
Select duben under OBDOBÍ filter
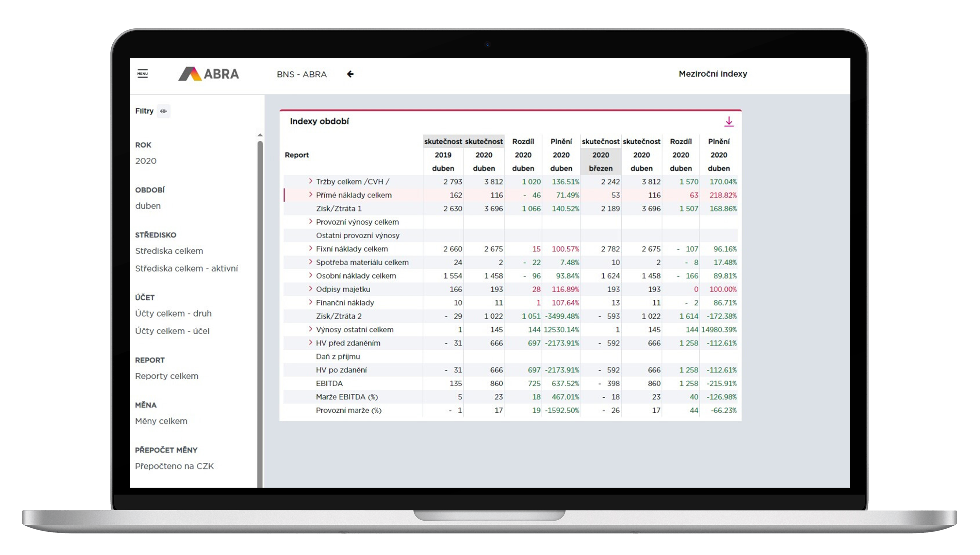[x=148, y=205]
